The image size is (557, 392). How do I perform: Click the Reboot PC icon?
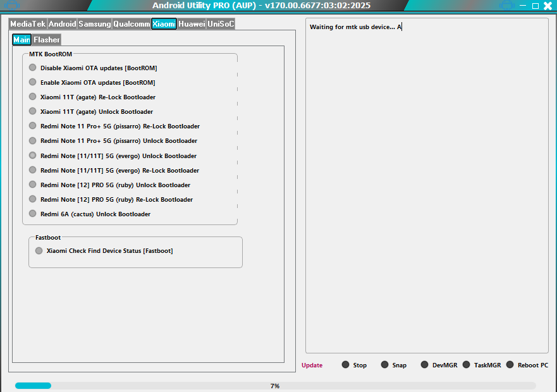pos(510,364)
